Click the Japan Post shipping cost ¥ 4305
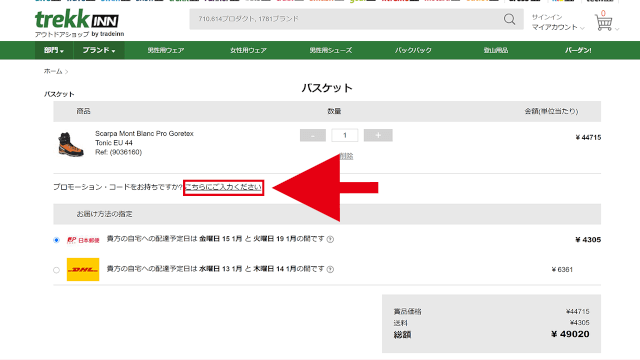640x360 pixels. [588, 240]
